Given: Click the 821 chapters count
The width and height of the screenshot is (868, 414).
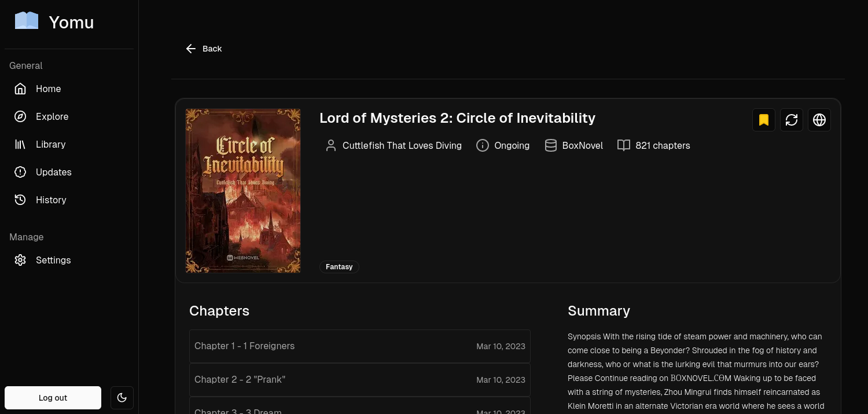Looking at the screenshot, I should [663, 146].
